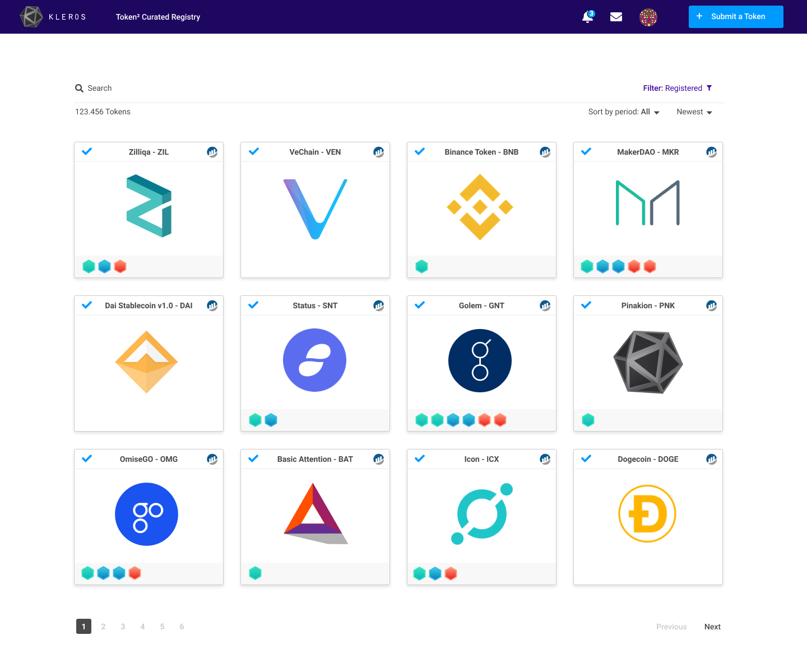807x672 pixels.
Task: Open the envelope messages icon
Action: 616,17
